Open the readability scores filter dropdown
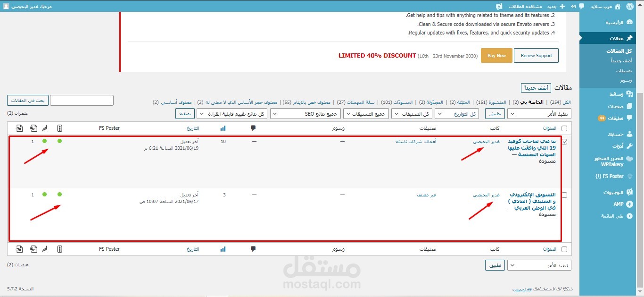Screen dimensions: 644x297 (x=232, y=114)
